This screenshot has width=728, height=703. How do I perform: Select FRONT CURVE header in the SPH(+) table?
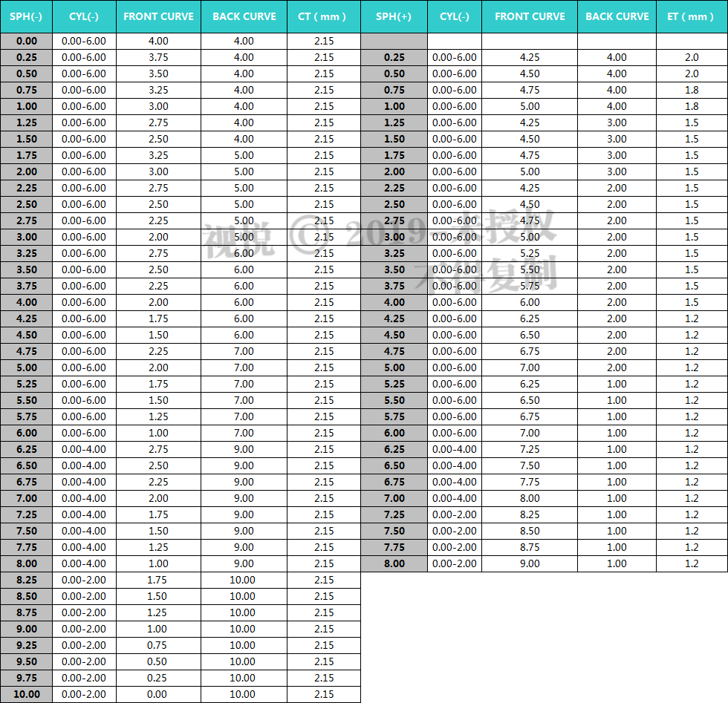pyautogui.click(x=530, y=17)
